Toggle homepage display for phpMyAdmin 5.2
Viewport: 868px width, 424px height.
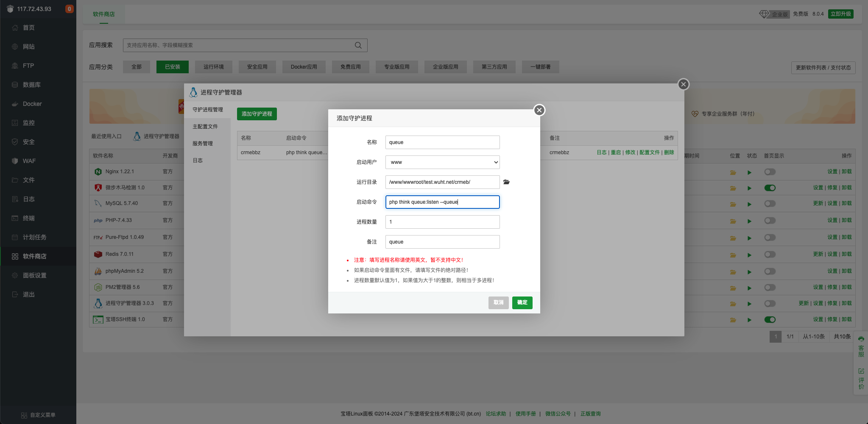(x=770, y=272)
